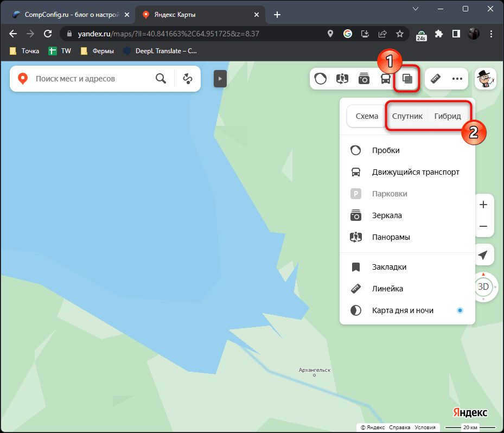Click the map layers icon
The image size is (504, 433).
[407, 79]
